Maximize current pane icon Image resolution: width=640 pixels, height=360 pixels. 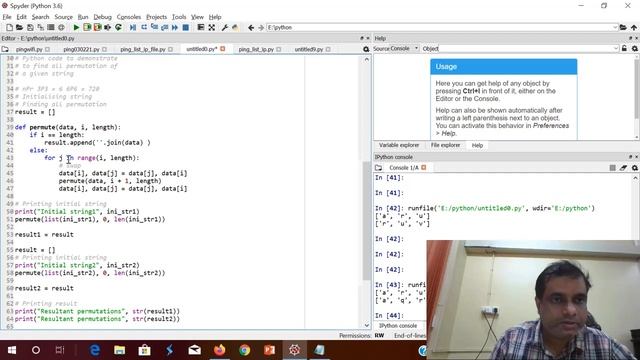(x=200, y=27)
